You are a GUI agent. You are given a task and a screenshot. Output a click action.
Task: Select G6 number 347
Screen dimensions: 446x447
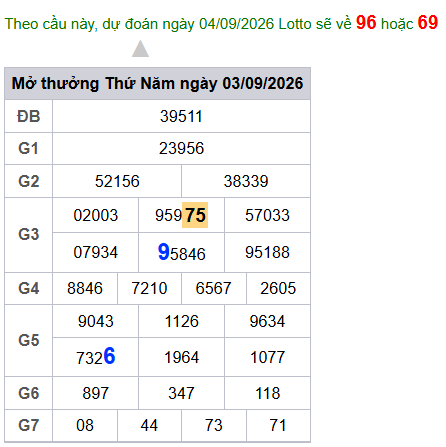coord(181,393)
